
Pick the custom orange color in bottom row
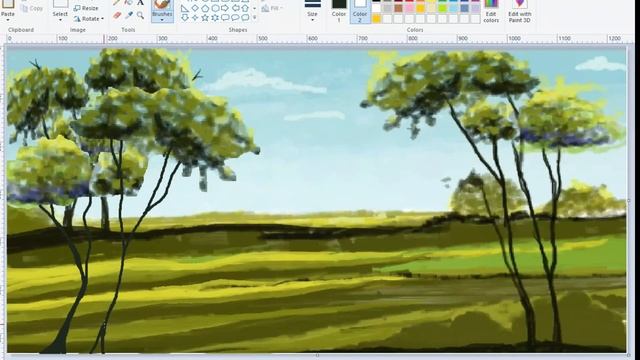pos(376,19)
